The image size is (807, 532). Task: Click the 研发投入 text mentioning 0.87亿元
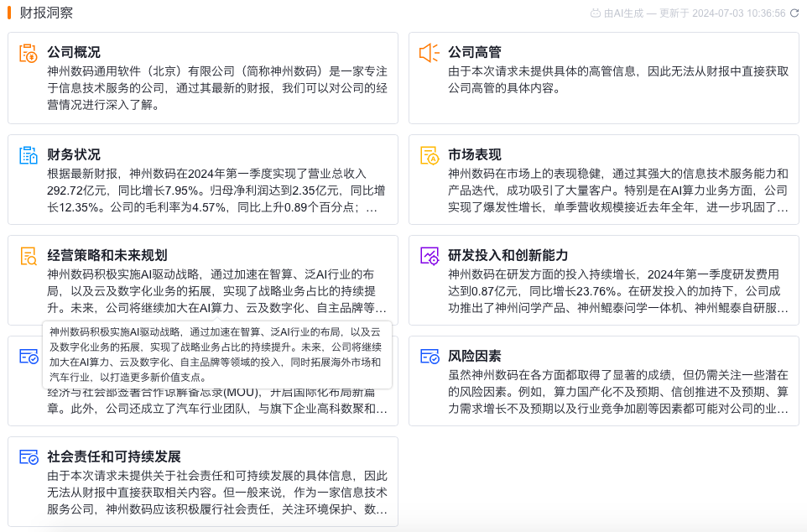(x=618, y=291)
